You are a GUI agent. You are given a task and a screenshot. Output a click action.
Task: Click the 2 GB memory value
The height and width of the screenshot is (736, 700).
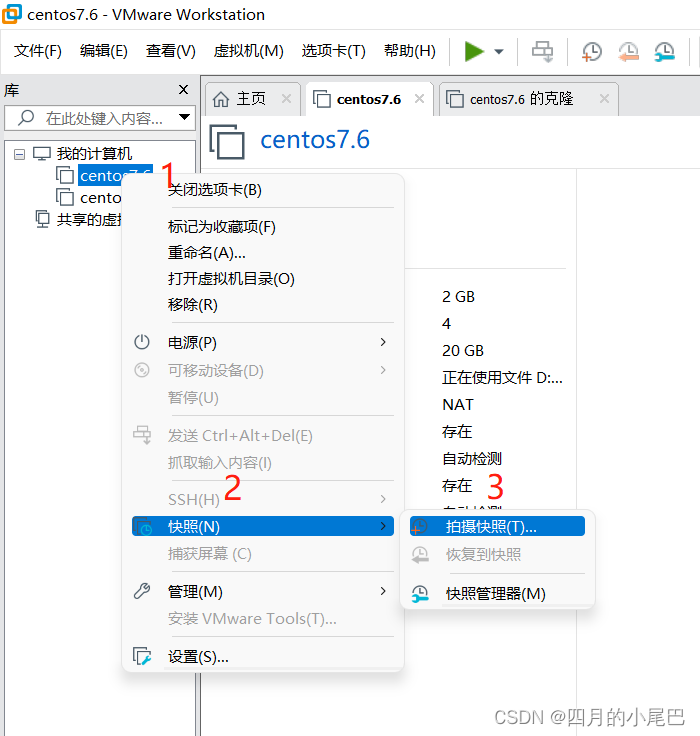pos(458,297)
